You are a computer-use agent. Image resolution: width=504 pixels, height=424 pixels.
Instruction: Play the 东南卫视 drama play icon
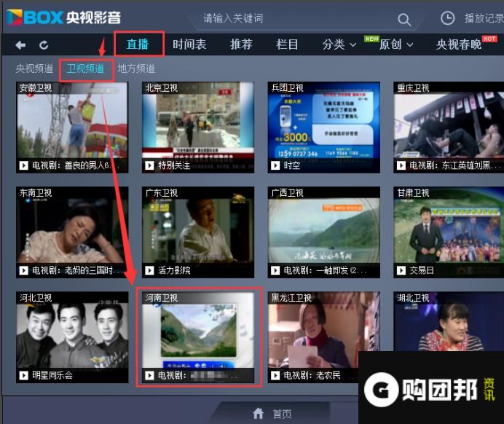[x=23, y=270]
